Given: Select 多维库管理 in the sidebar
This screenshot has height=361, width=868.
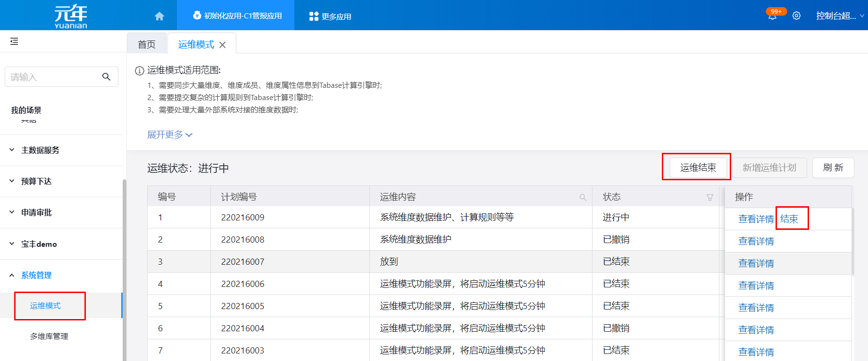Looking at the screenshot, I should coord(49,336).
